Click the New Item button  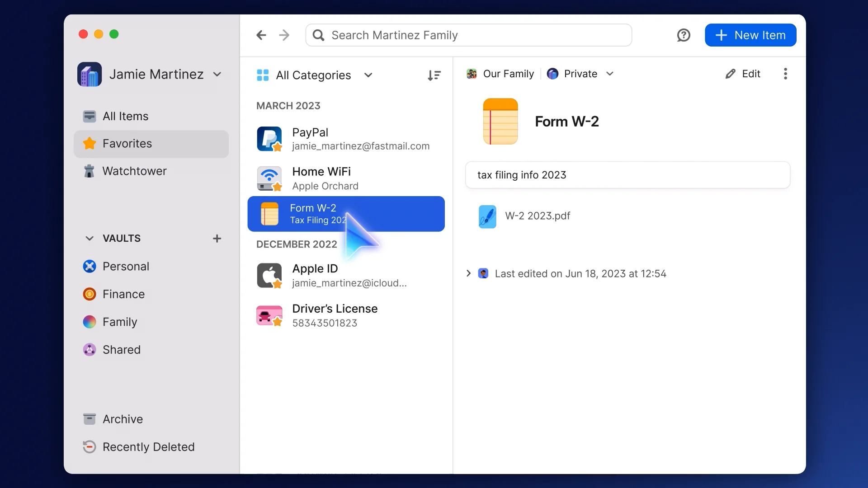[750, 35]
